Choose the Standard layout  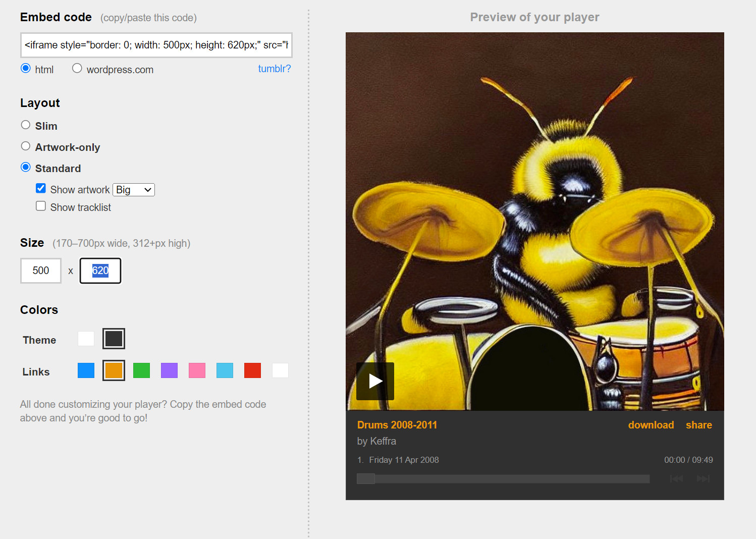tap(26, 167)
